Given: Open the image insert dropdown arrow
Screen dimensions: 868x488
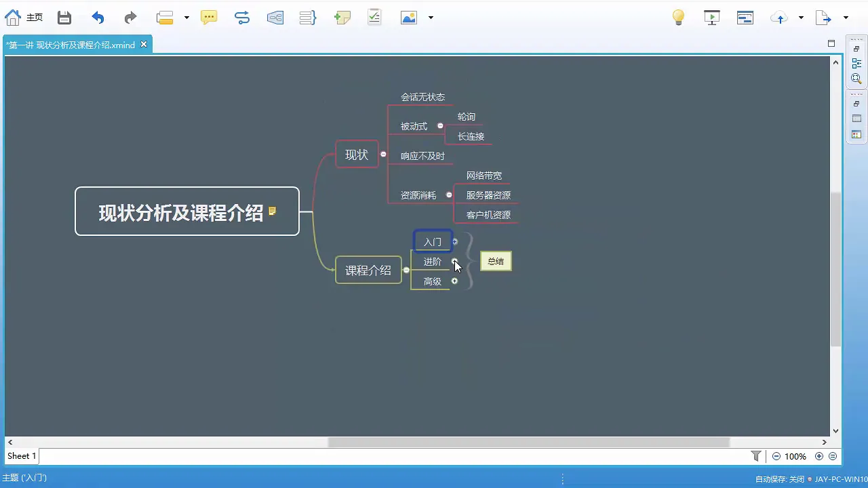Looking at the screenshot, I should point(431,18).
